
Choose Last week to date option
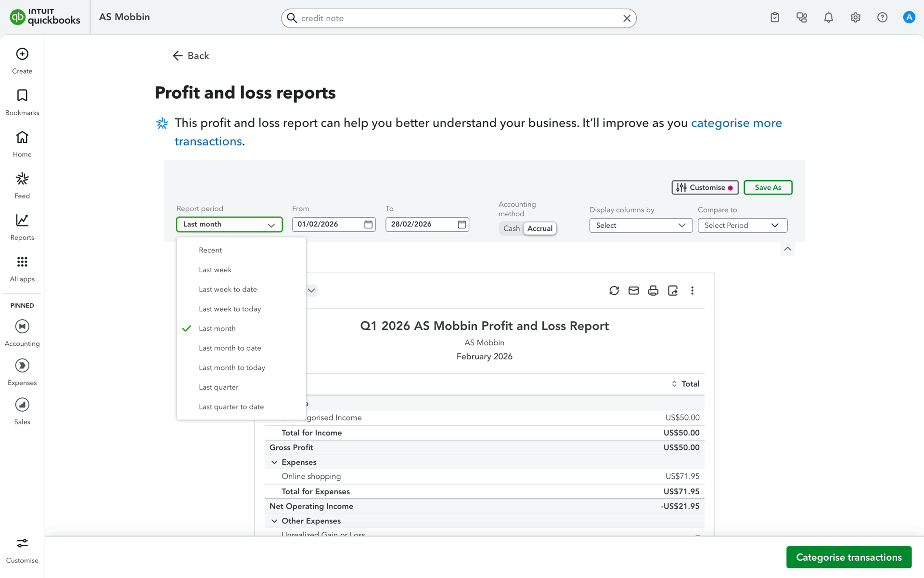point(241,289)
